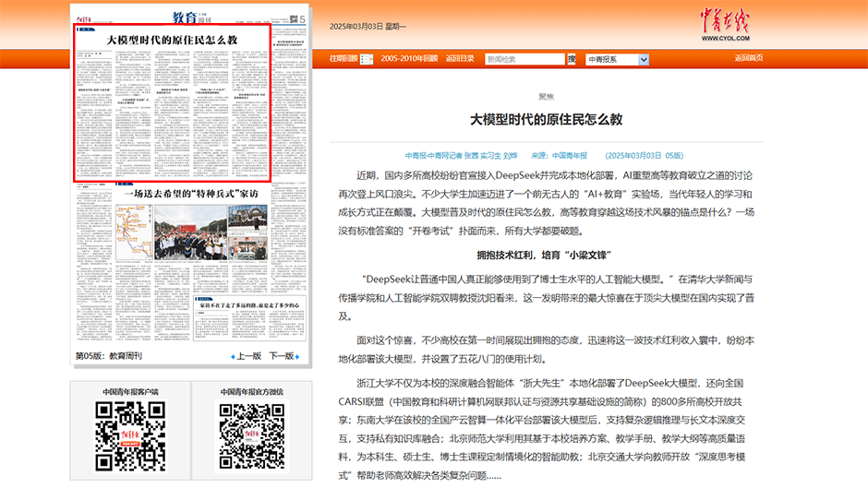The image size is (868, 488).
Task: Open the "特种兵式"家访 article on the page image
Action: tap(191, 194)
